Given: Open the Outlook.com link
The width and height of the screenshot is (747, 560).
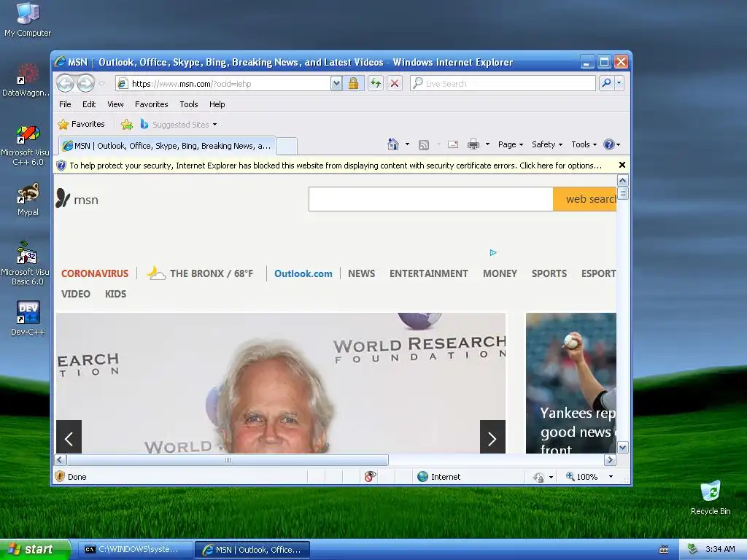Looking at the screenshot, I should point(303,274).
